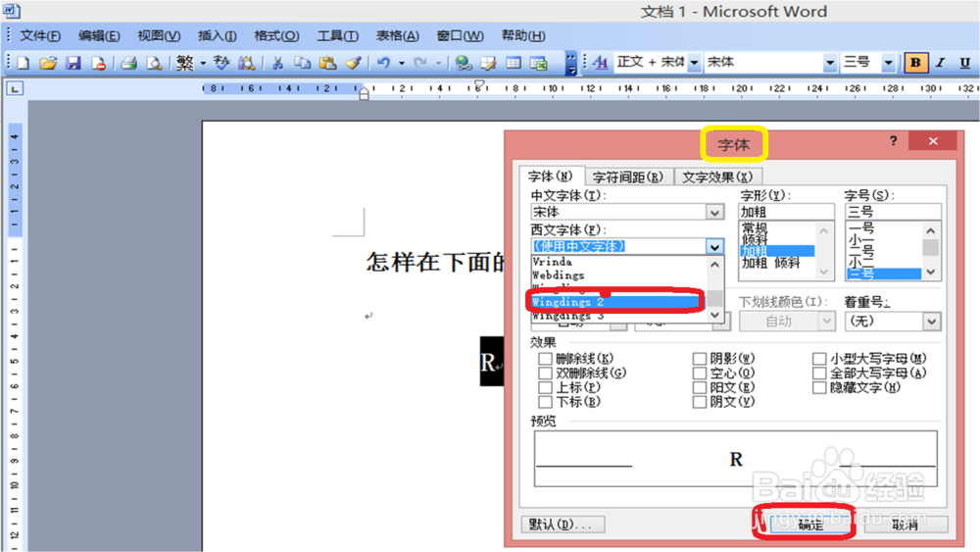This screenshot has height=552, width=980.
Task: Paste from the clipboard icon
Action: [x=327, y=63]
